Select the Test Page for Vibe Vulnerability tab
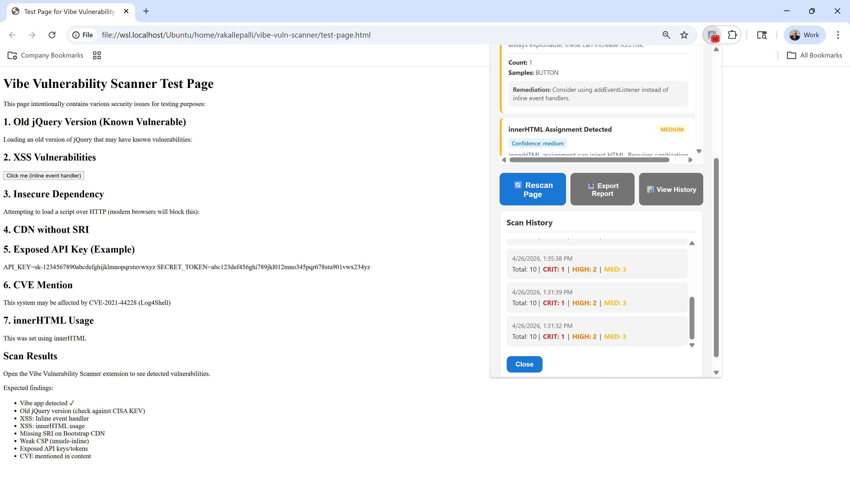 pyautogui.click(x=71, y=12)
